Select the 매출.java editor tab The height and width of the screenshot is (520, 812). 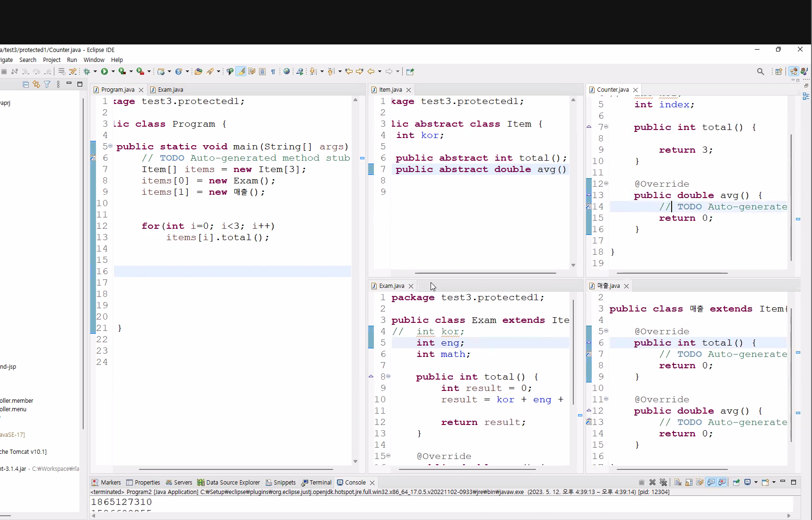608,286
